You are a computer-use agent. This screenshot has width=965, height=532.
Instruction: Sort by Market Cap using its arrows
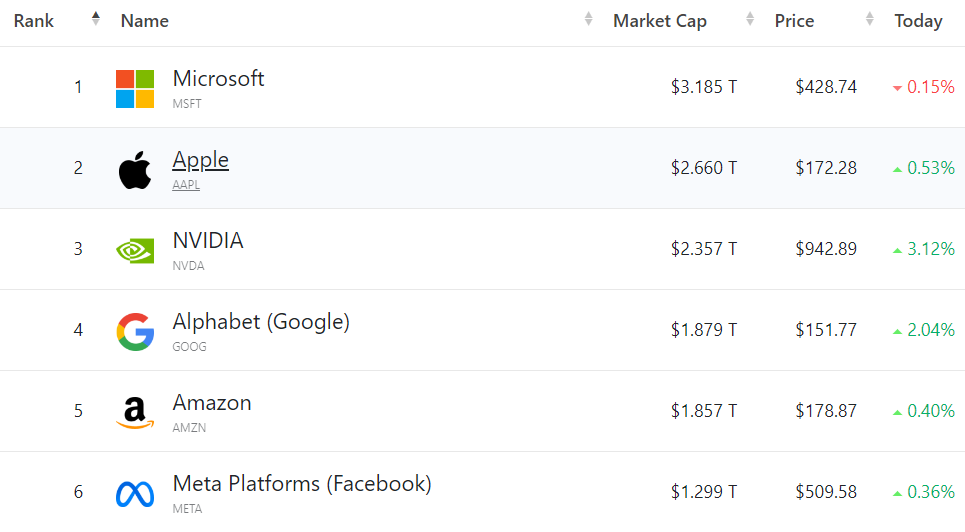(x=750, y=19)
